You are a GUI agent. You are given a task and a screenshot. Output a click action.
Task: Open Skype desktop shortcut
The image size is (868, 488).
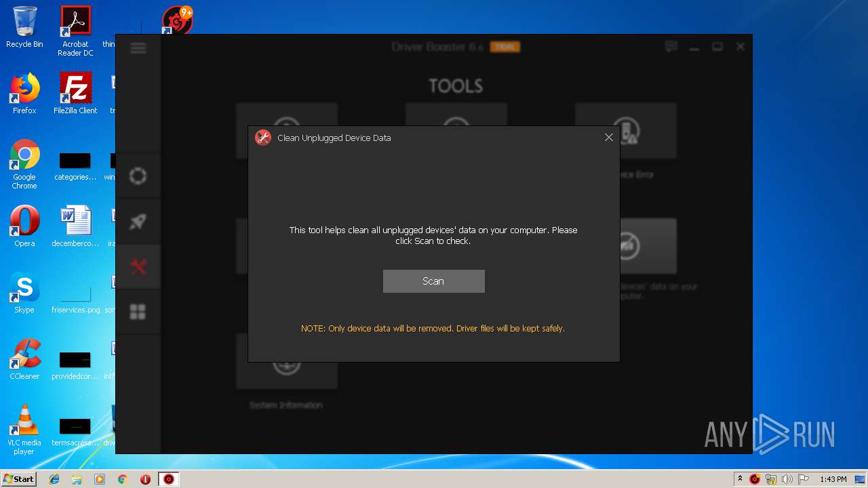tap(24, 293)
